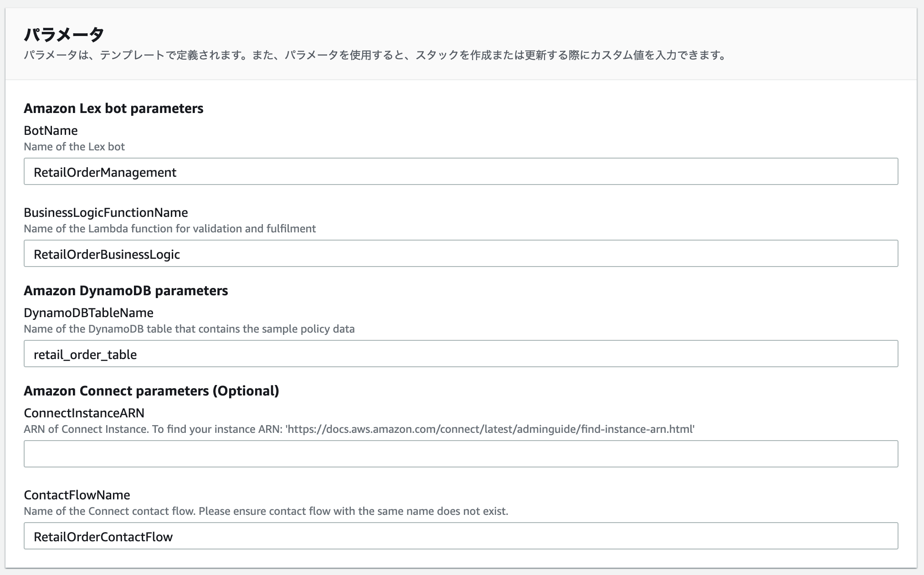Image resolution: width=924 pixels, height=575 pixels.
Task: Click the ConnectInstanceARN label
Action: 84,413
